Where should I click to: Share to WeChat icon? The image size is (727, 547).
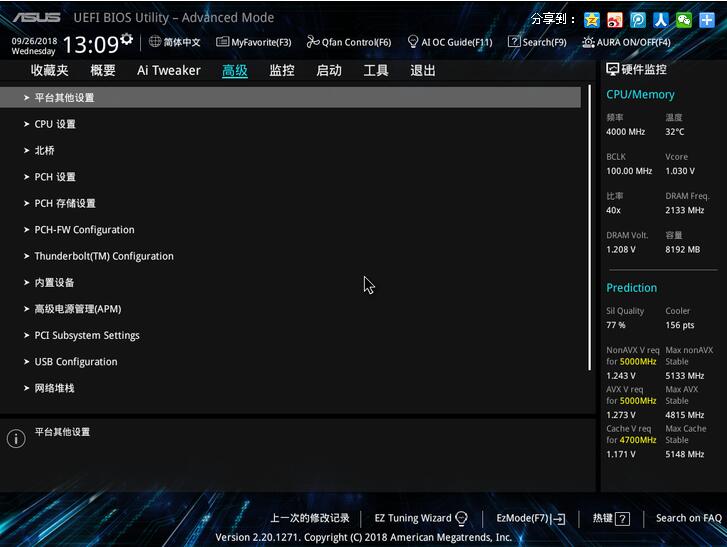684,20
